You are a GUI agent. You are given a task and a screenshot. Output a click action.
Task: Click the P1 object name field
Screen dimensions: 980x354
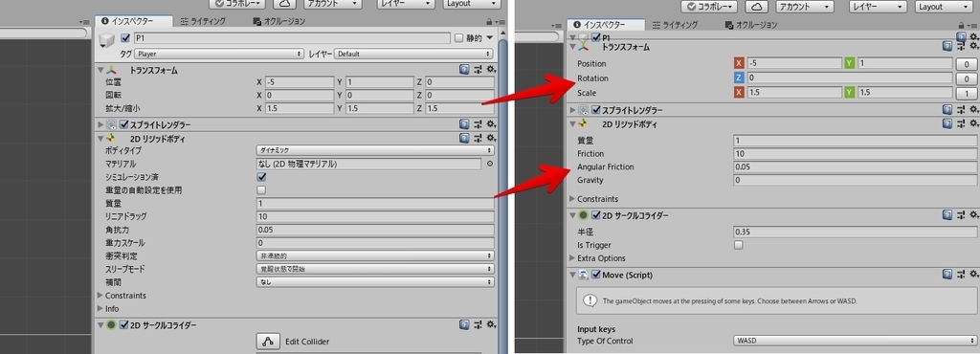(x=291, y=38)
